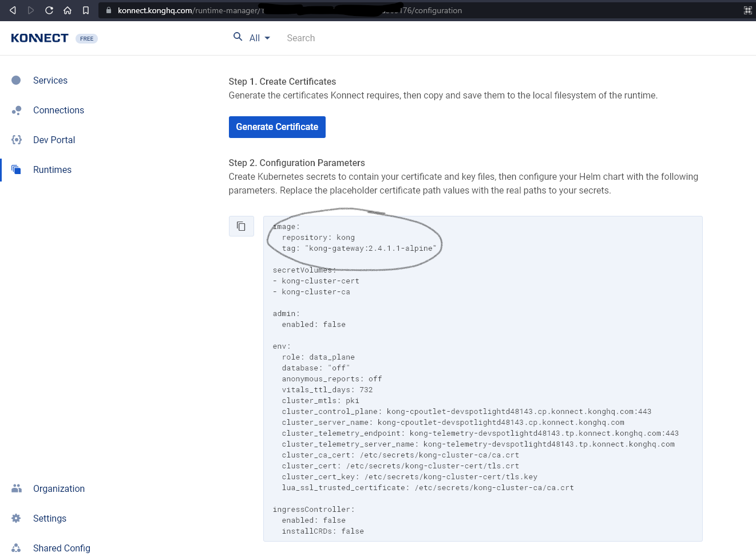756x560 pixels.
Task: Open the browser apps grid icon
Action: (x=747, y=10)
